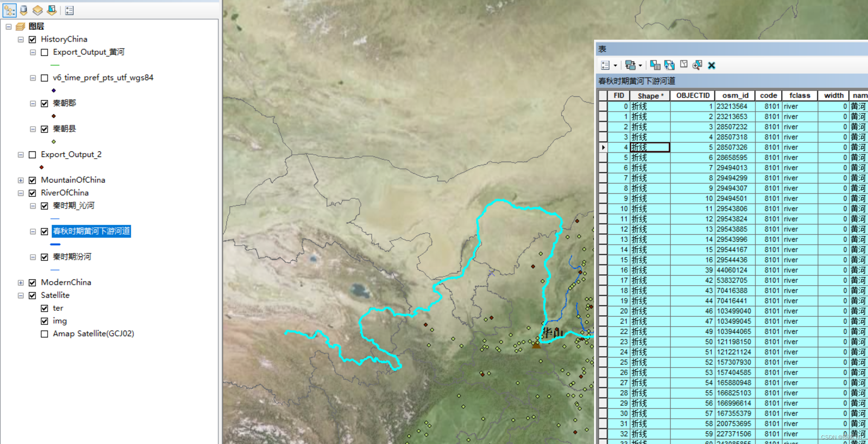
Task: Select RiverOfChina group name
Action: click(x=65, y=193)
